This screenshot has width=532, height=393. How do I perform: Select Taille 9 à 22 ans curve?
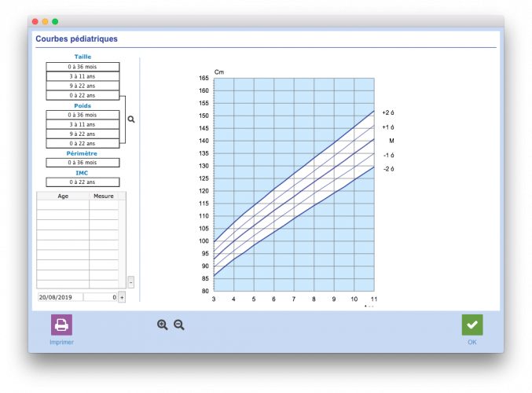(x=83, y=86)
